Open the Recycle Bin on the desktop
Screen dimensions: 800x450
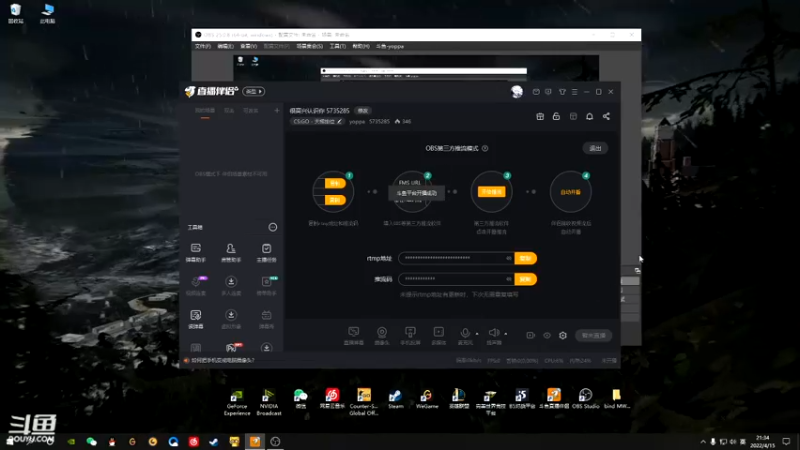(x=15, y=14)
